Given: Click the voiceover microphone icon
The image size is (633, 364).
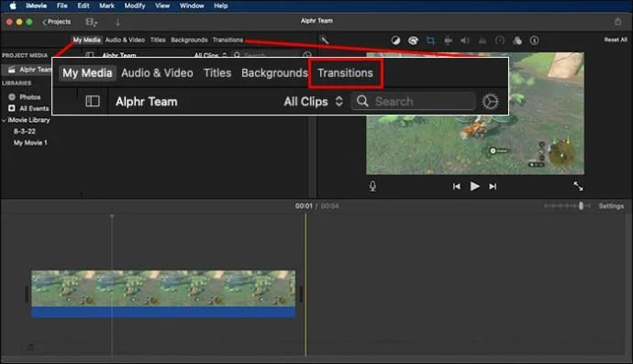Looking at the screenshot, I should [372, 186].
